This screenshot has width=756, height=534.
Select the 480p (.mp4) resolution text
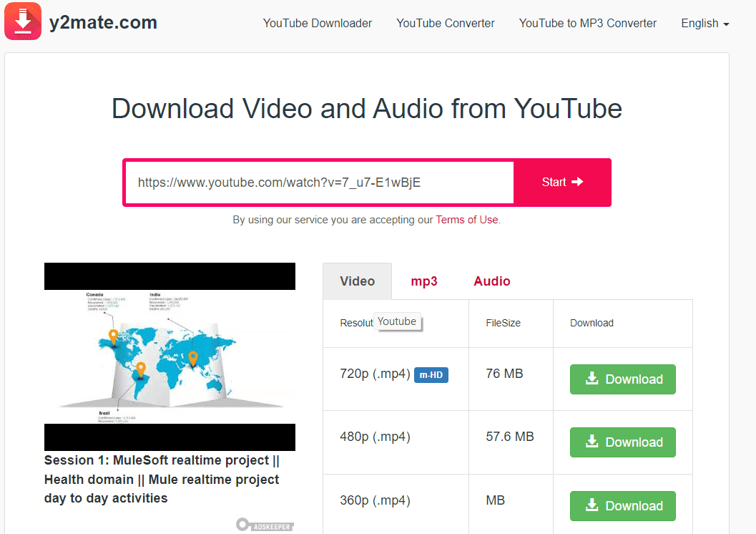pyautogui.click(x=375, y=437)
